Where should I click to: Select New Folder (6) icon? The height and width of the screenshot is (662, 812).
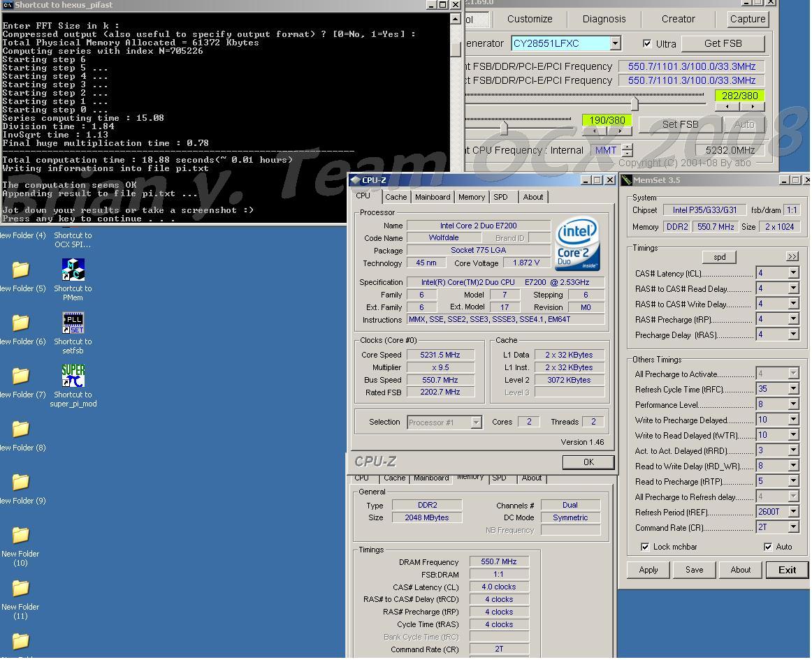pyautogui.click(x=21, y=323)
